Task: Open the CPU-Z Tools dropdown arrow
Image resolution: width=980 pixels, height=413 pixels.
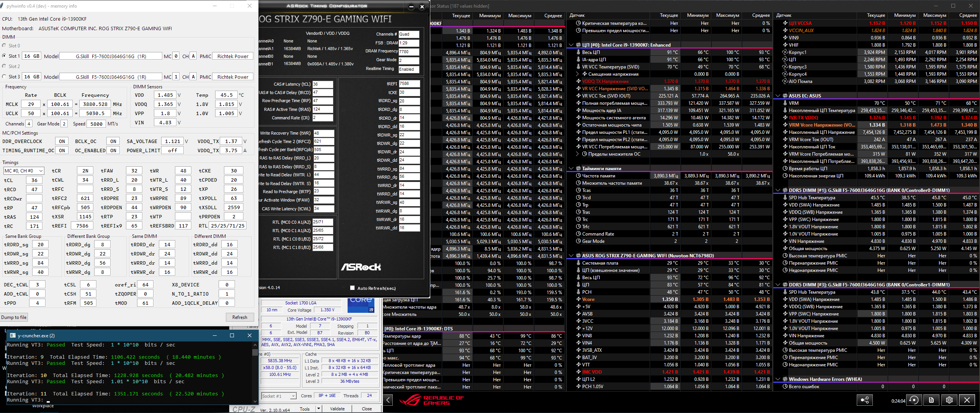Action: [x=318, y=409]
